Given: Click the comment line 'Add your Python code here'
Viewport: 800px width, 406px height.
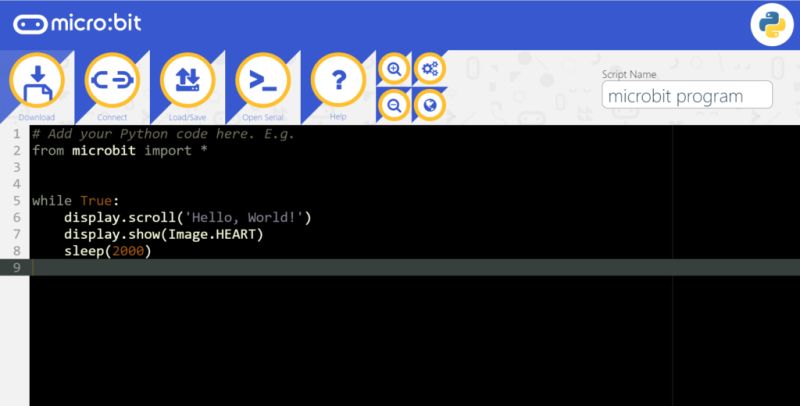Looking at the screenshot, I should (163, 134).
